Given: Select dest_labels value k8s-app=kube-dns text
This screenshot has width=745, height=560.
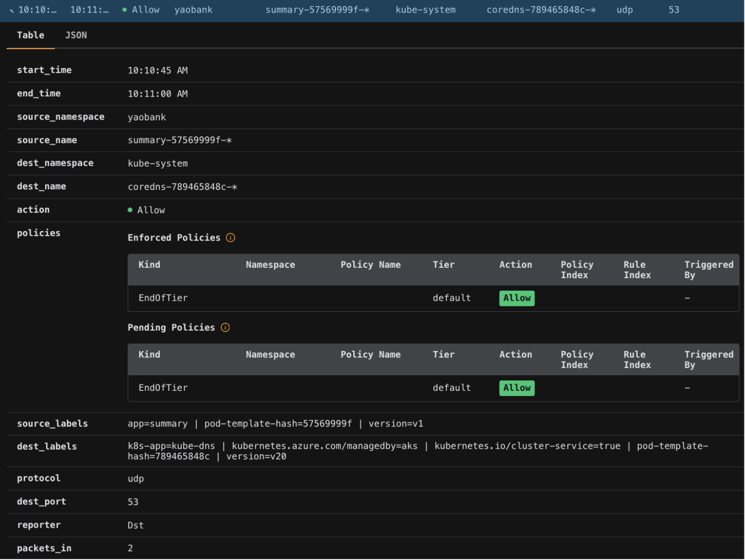Looking at the screenshot, I should tap(171, 446).
